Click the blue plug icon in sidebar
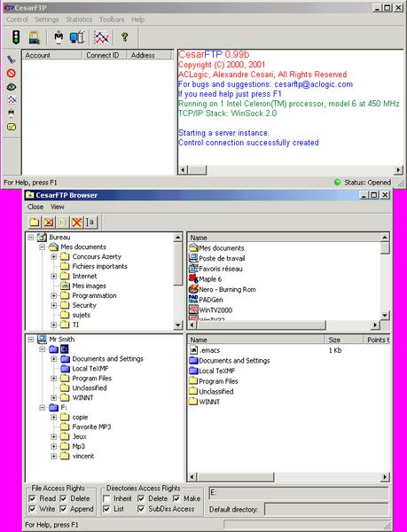Screen dimensions: 407x532 click(12, 59)
